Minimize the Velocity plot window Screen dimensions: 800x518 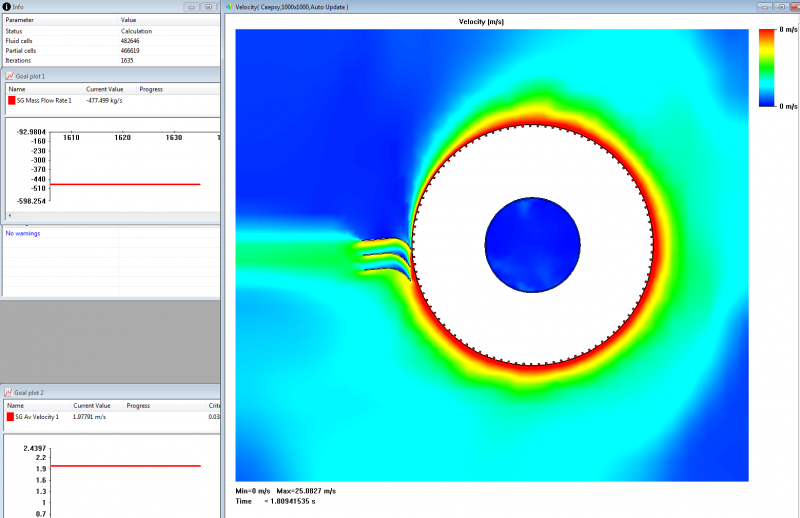764,7
